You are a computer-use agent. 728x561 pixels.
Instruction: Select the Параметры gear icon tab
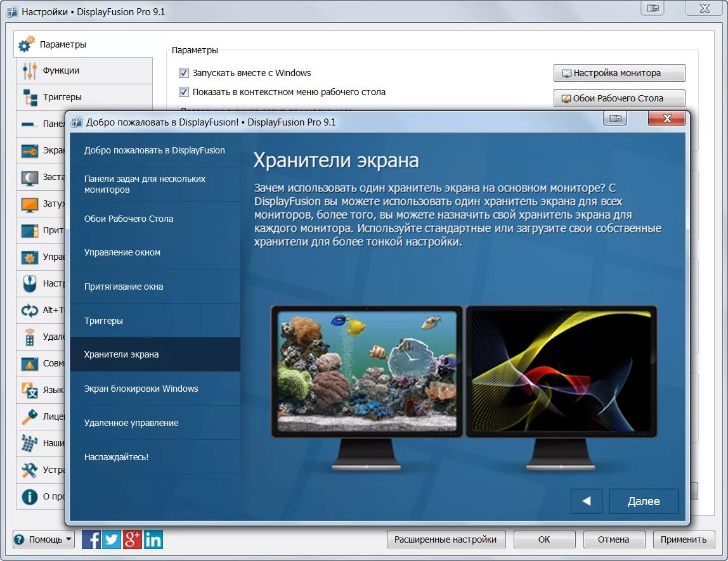(27, 44)
